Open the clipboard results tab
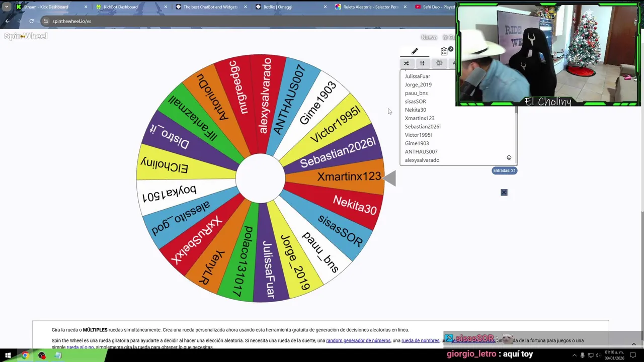644x362 pixels. tap(444, 51)
